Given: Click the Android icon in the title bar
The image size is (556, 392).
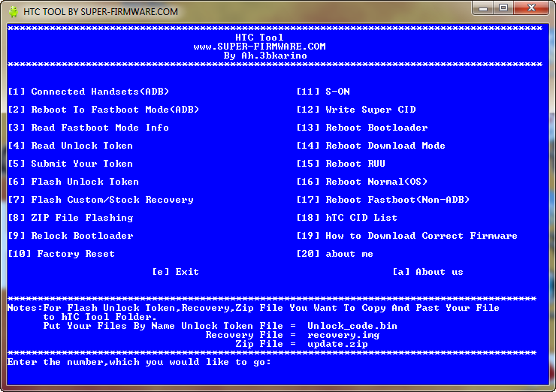Looking at the screenshot, I should pos(14,12).
